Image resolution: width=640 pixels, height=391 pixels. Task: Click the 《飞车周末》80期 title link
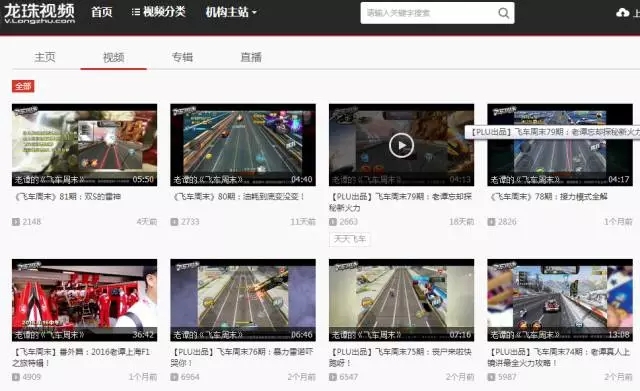coord(239,197)
